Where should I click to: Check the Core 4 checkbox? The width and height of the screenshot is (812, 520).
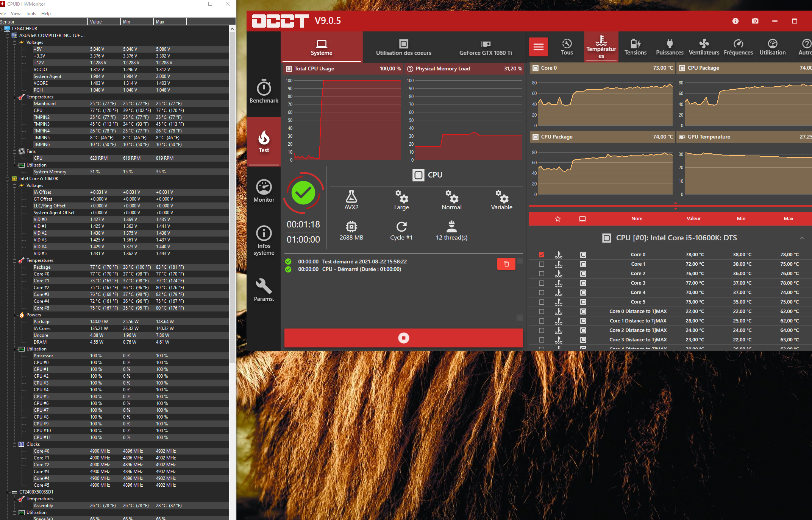tap(542, 293)
